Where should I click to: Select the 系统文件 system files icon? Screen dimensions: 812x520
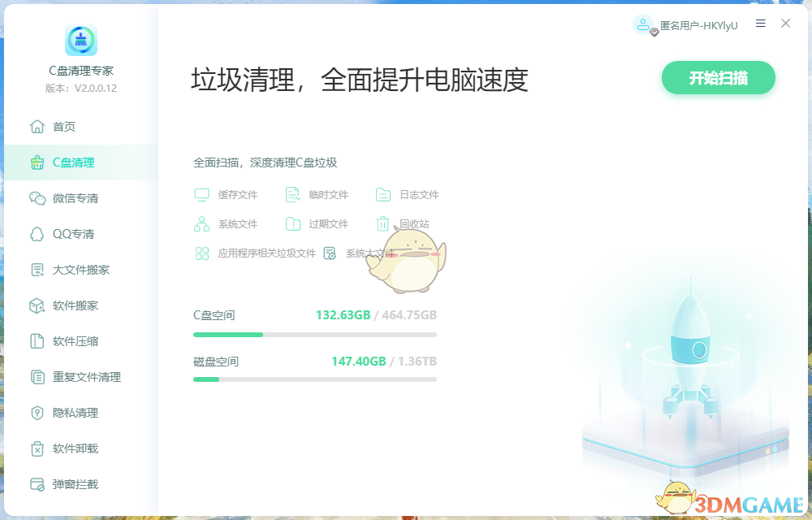(201, 223)
